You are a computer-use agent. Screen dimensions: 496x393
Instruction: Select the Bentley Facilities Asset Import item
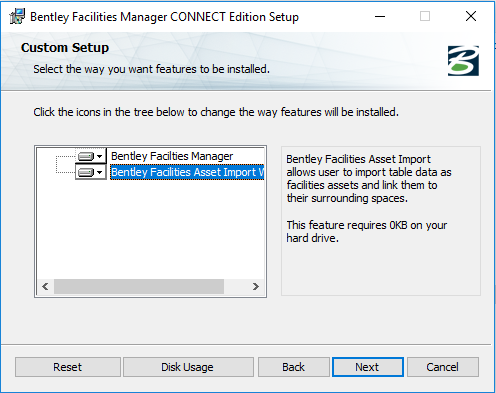[x=187, y=172]
